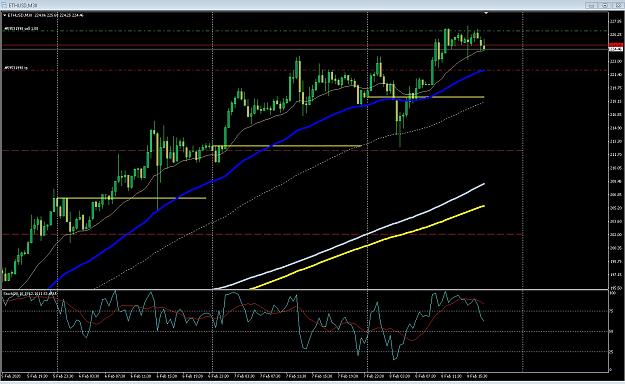Click the take-profit order label ending in tp
This screenshot has width=625, height=384.
point(16,68)
